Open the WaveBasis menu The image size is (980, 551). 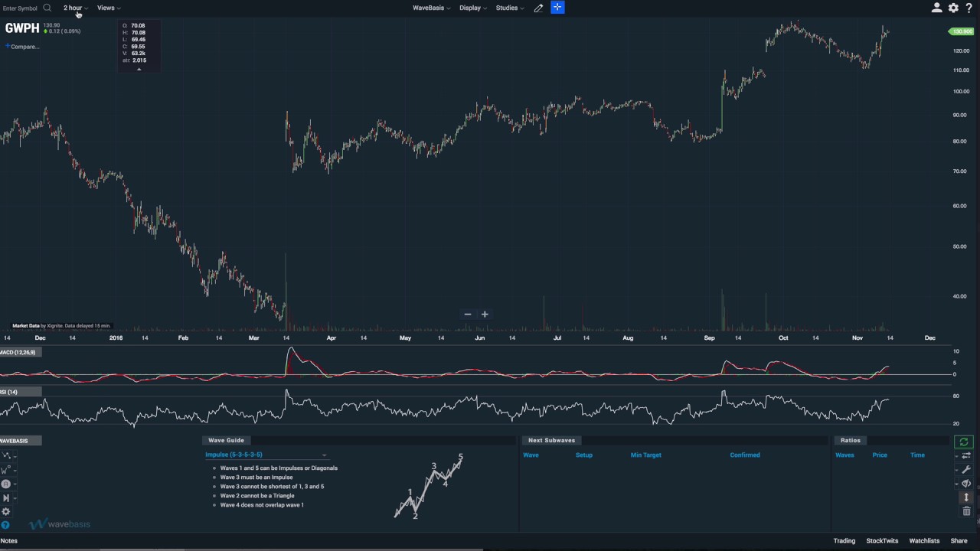pos(431,8)
